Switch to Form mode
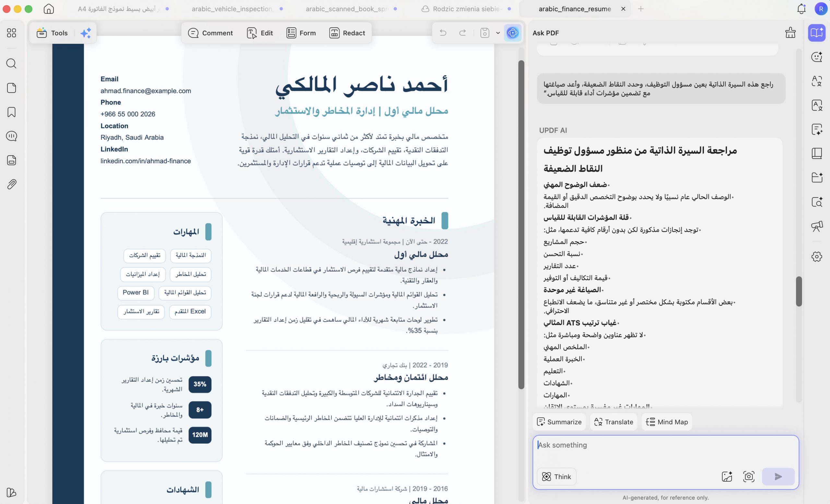Image resolution: width=830 pixels, height=504 pixels. coord(301,33)
